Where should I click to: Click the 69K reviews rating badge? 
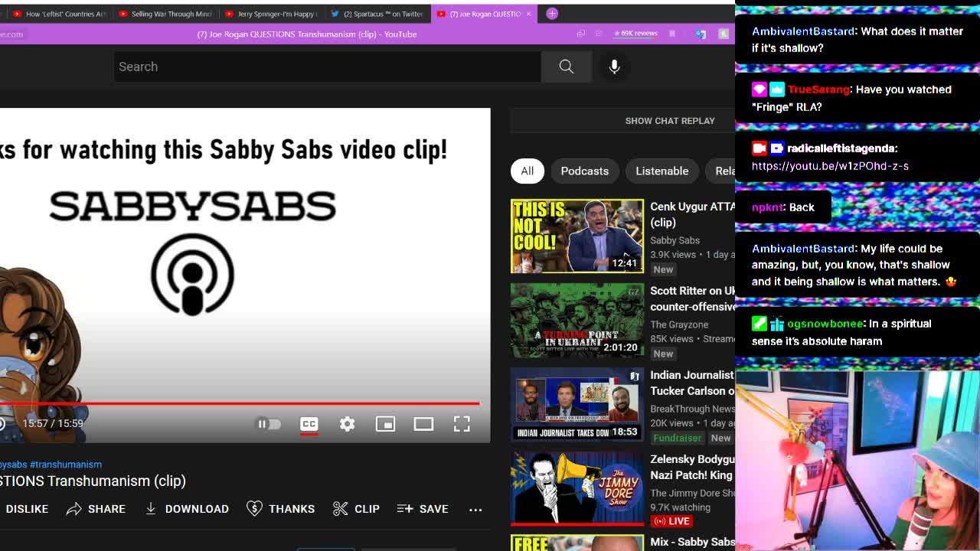[635, 34]
